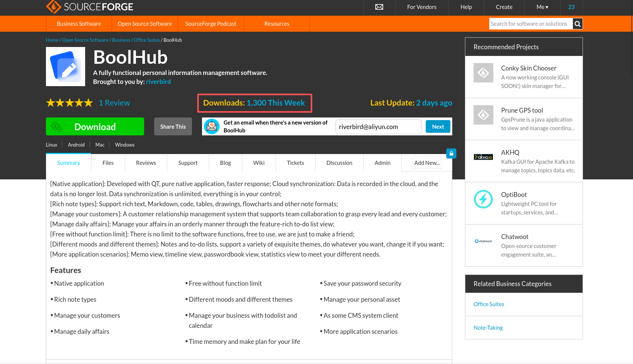Open Chatwoot project title link
This screenshot has width=633, height=364.
(515, 237)
